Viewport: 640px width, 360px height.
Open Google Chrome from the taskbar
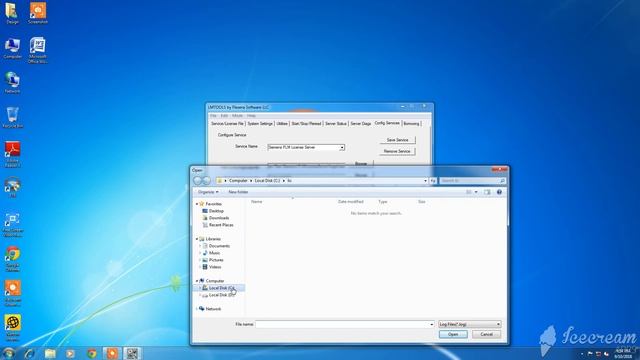pyautogui.click(x=91, y=353)
